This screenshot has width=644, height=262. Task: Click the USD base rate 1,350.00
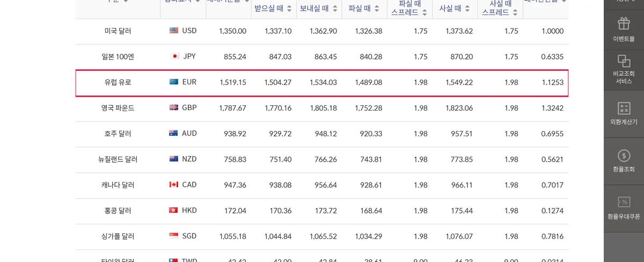click(233, 31)
